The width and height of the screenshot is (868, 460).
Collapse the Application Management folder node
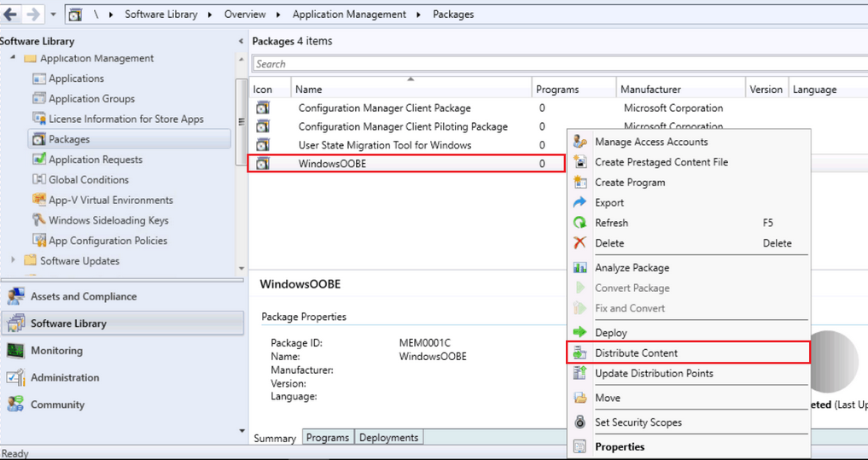pos(13,58)
